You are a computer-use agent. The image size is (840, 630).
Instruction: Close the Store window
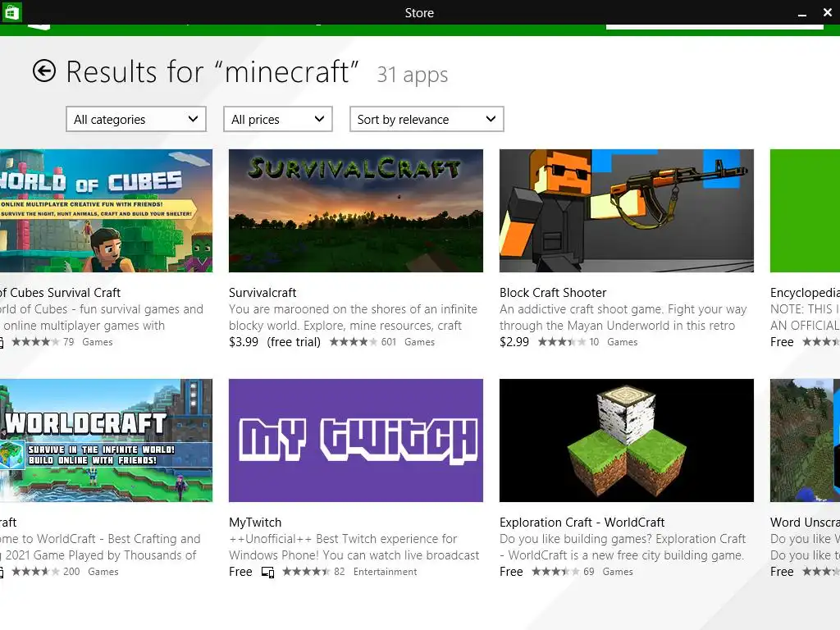828,11
